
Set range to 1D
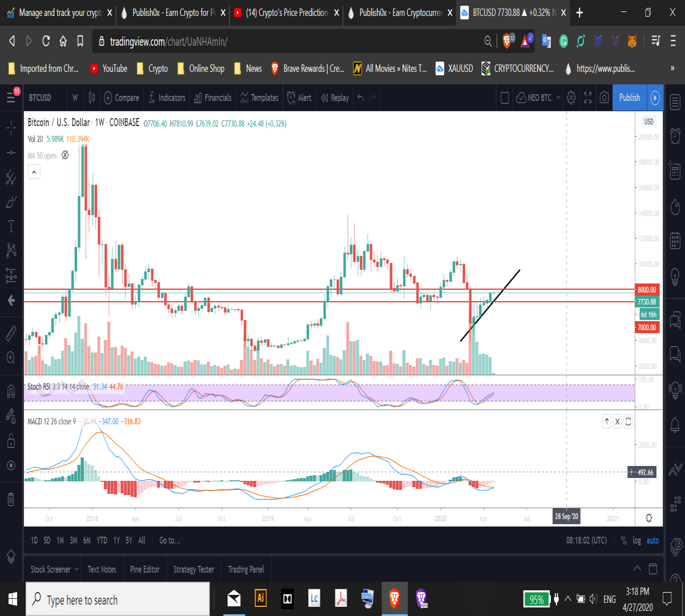tap(34, 540)
